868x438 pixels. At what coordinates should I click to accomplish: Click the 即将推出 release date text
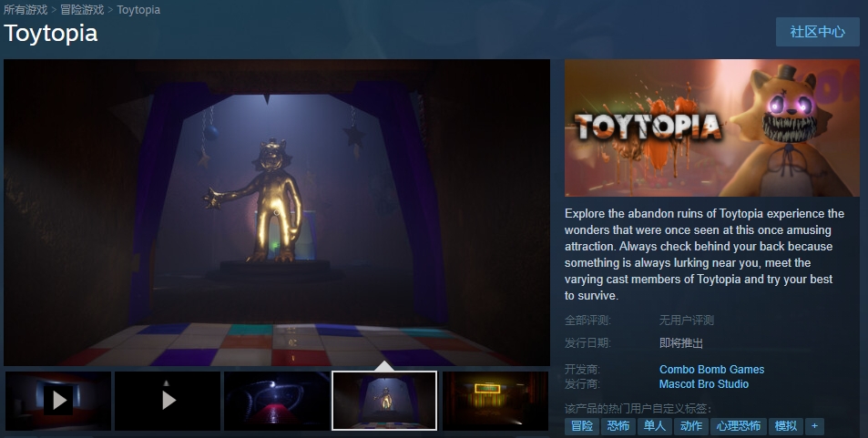[x=681, y=343]
